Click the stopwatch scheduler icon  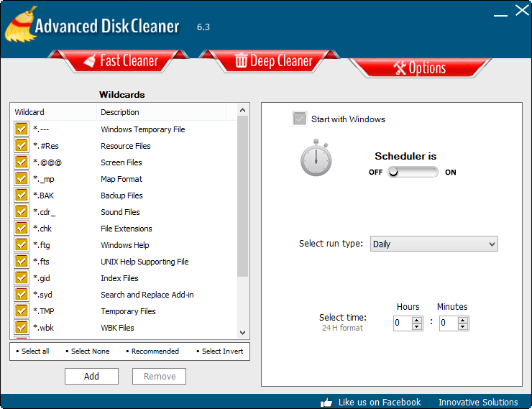pyautogui.click(x=316, y=157)
